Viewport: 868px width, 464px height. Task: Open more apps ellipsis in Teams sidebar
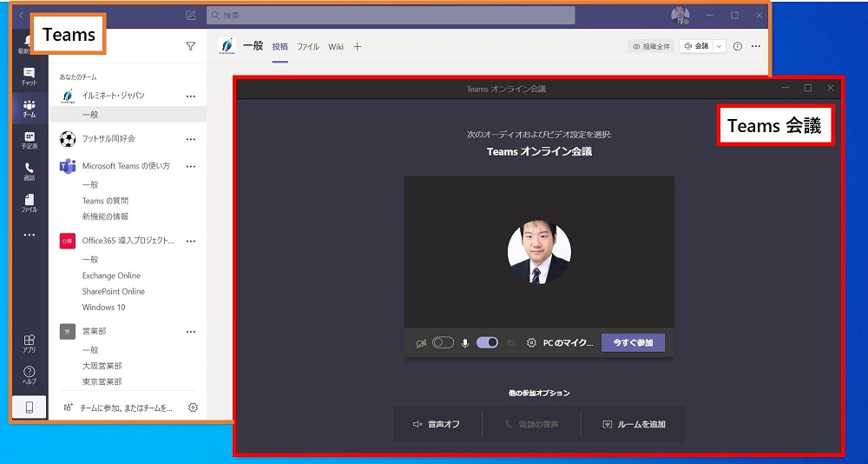tap(30, 235)
